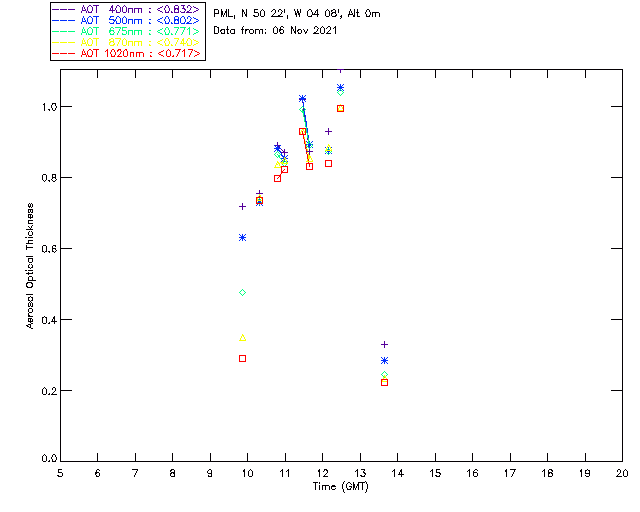Viewport: 640px width, 512px height.
Task: Click the AOT 400nm legend entry
Action: coord(126,9)
